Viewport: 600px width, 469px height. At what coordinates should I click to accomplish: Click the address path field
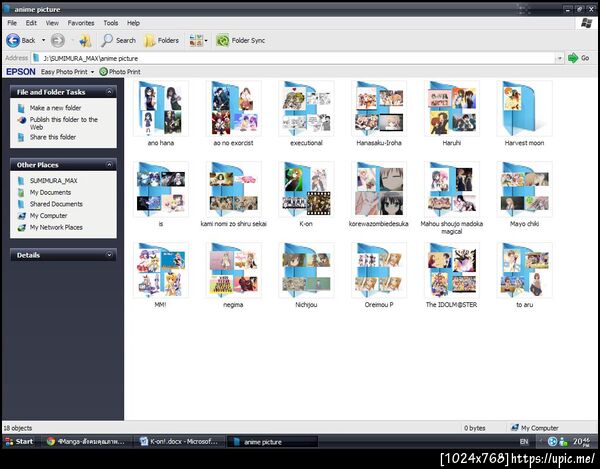293,58
